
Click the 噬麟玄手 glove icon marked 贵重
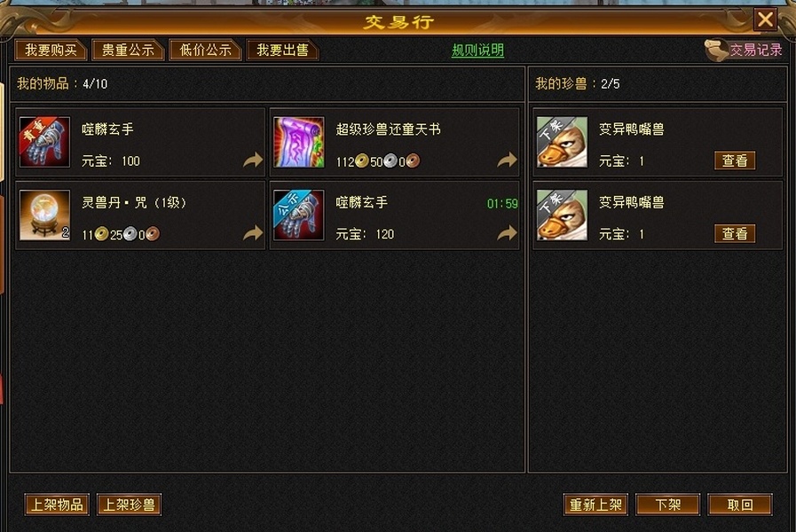pyautogui.click(x=44, y=142)
